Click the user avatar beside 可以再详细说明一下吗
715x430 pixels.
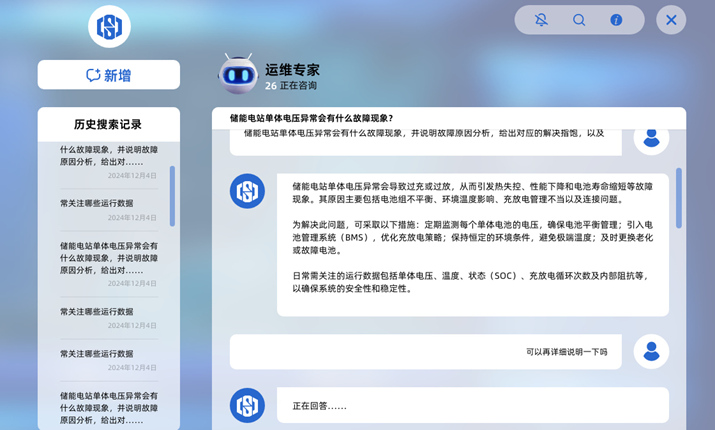651,352
